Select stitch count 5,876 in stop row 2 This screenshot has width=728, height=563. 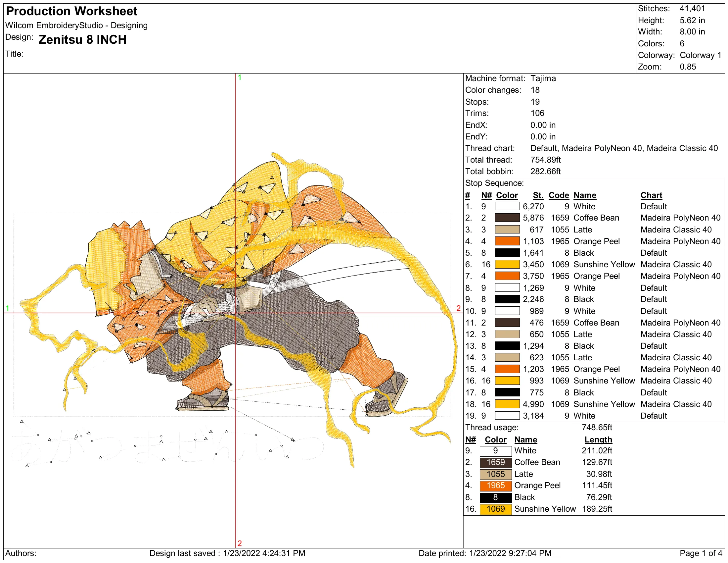click(533, 218)
